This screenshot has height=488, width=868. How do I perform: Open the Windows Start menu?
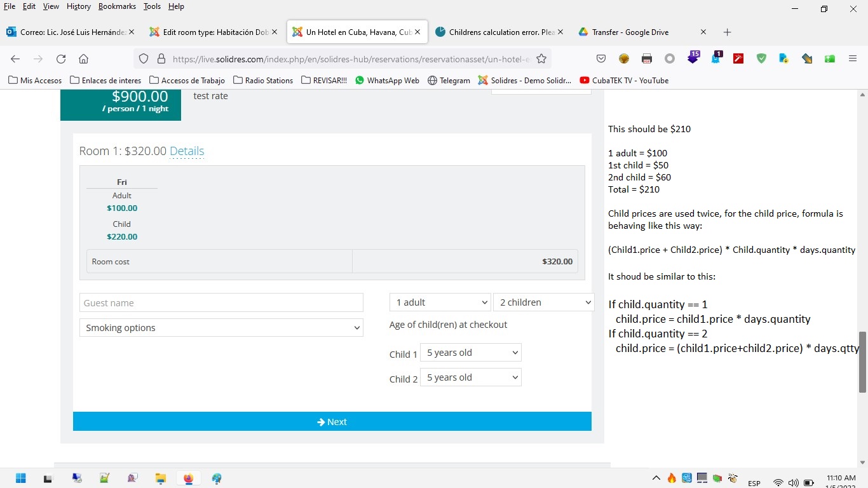[21, 478]
